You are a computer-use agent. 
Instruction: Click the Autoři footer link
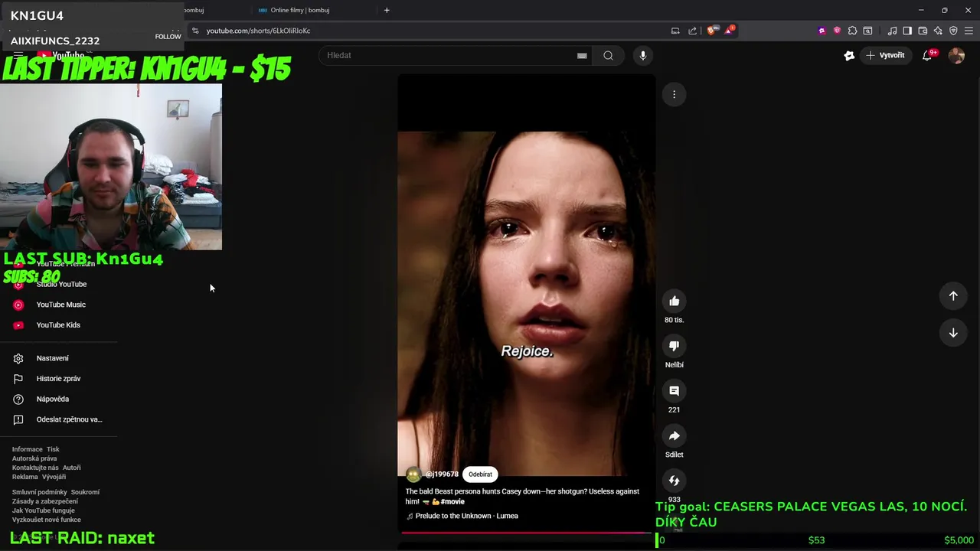71,468
